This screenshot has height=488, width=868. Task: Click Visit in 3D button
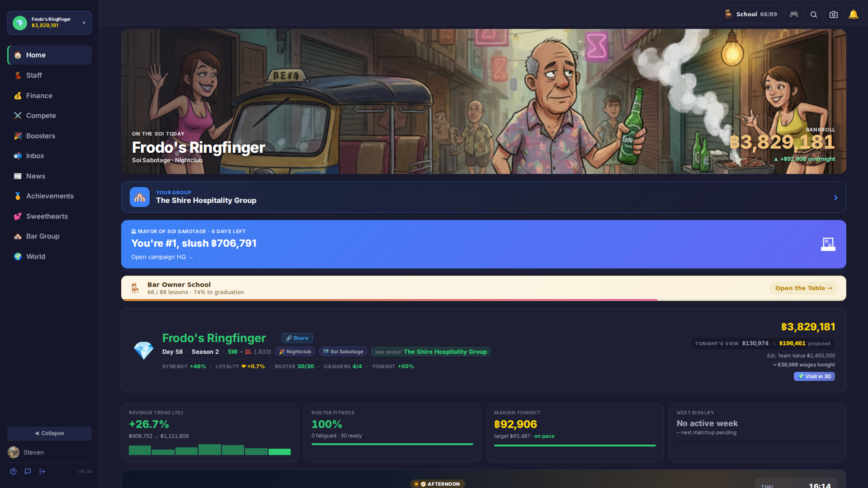(814, 376)
